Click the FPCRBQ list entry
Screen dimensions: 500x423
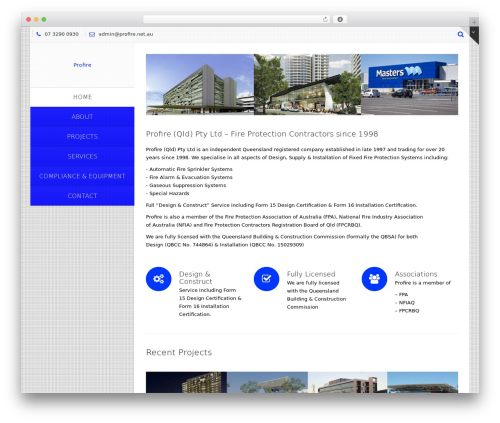(x=407, y=311)
